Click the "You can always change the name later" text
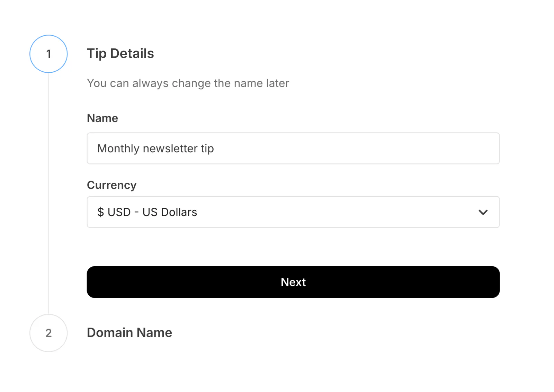Image resolution: width=554 pixels, height=392 pixels. pos(188,83)
